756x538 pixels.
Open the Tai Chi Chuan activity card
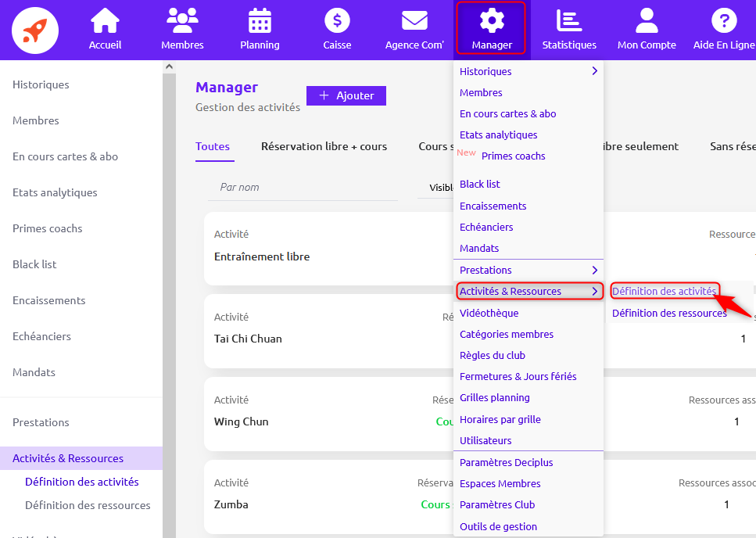coord(329,332)
